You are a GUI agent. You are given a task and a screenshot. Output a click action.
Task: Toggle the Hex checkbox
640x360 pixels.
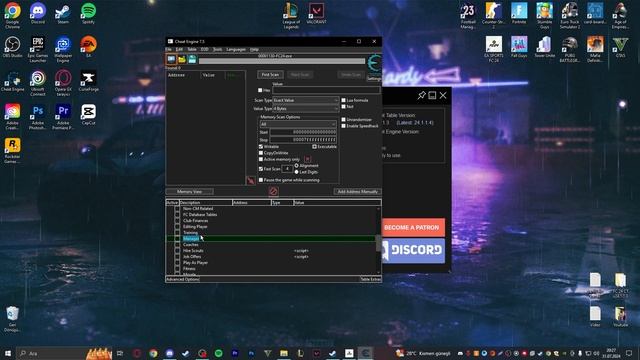[260, 90]
